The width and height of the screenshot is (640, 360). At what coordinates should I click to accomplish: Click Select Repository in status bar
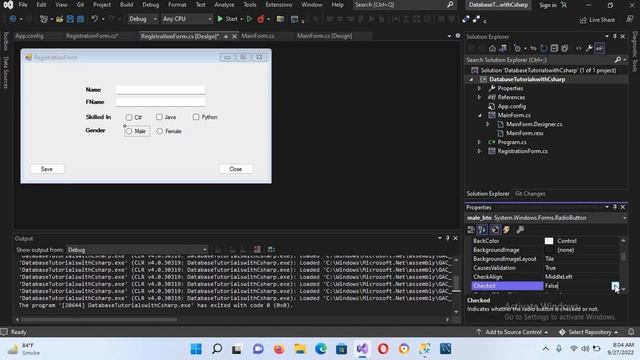[x=588, y=332]
